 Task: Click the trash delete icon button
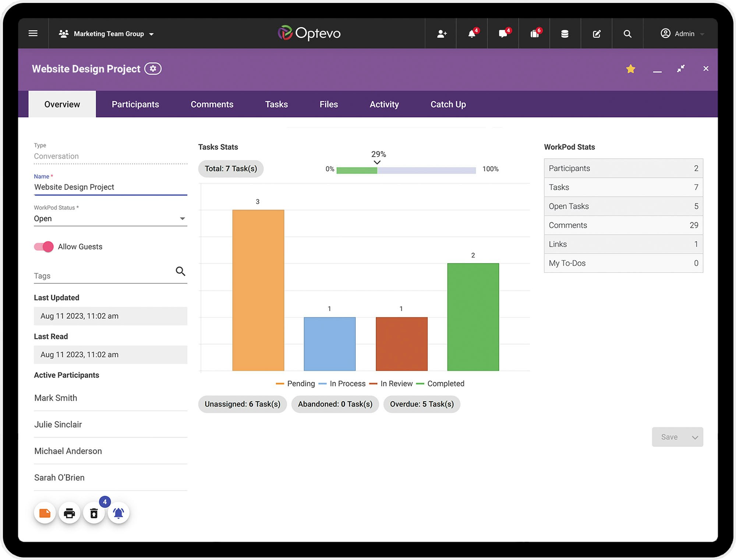(x=94, y=513)
